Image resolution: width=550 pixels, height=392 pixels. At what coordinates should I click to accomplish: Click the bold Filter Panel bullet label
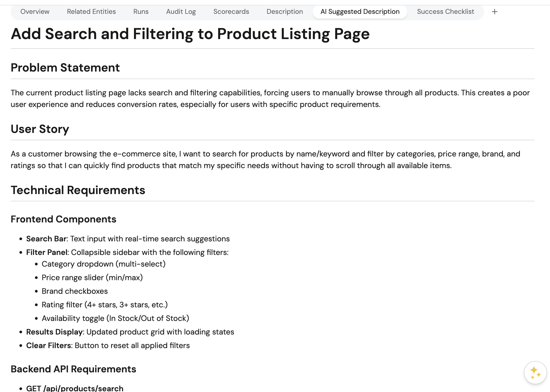point(47,253)
